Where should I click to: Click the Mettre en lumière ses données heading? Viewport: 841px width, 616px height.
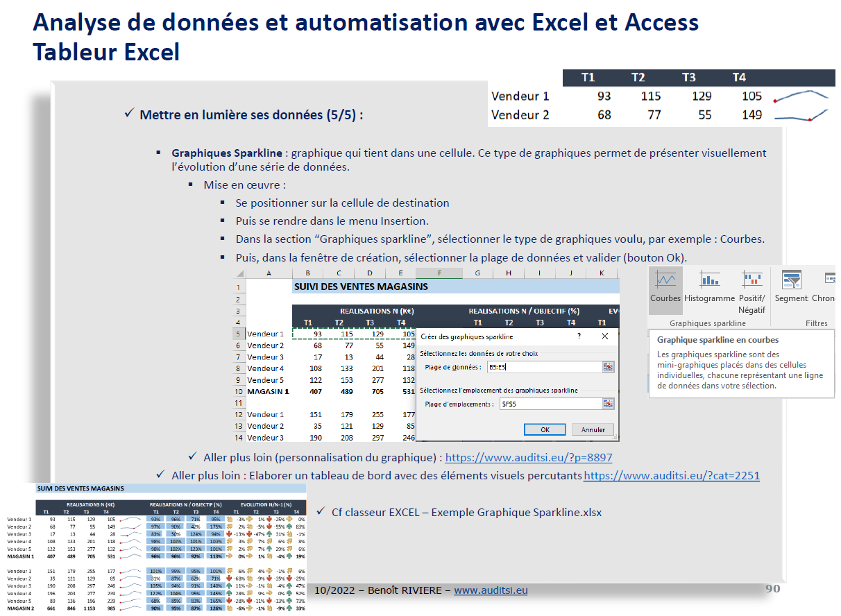click(251, 114)
